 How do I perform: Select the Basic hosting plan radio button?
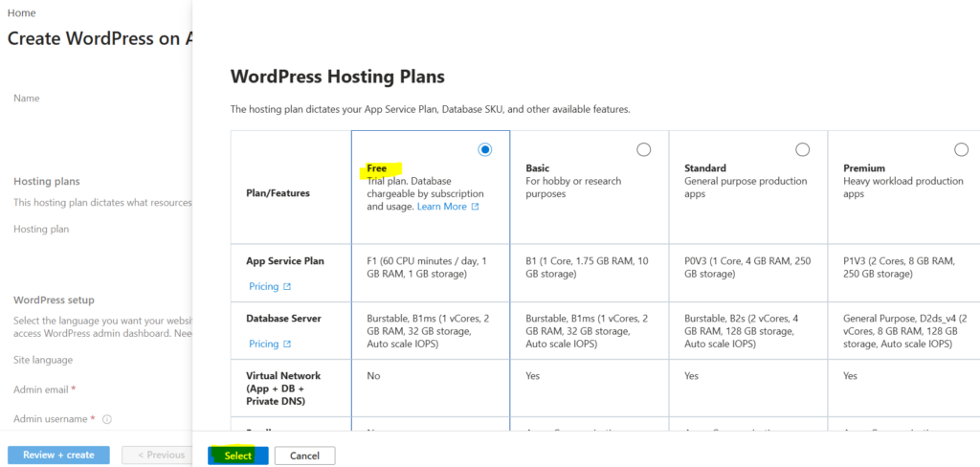(x=643, y=149)
